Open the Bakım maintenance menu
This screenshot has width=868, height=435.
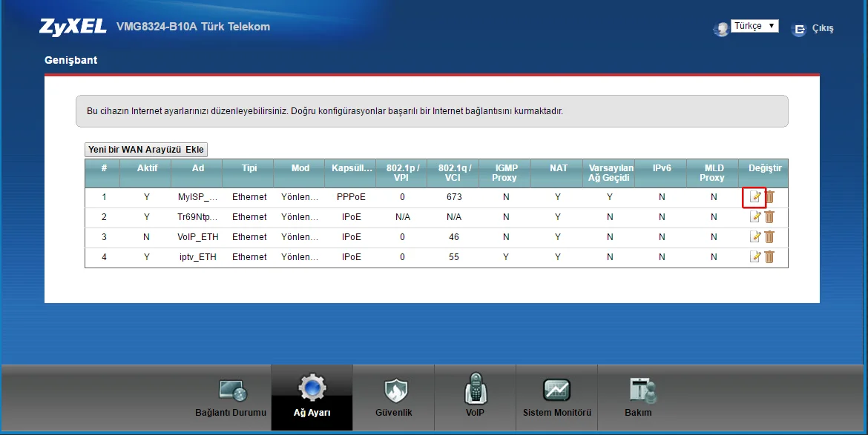(638, 398)
